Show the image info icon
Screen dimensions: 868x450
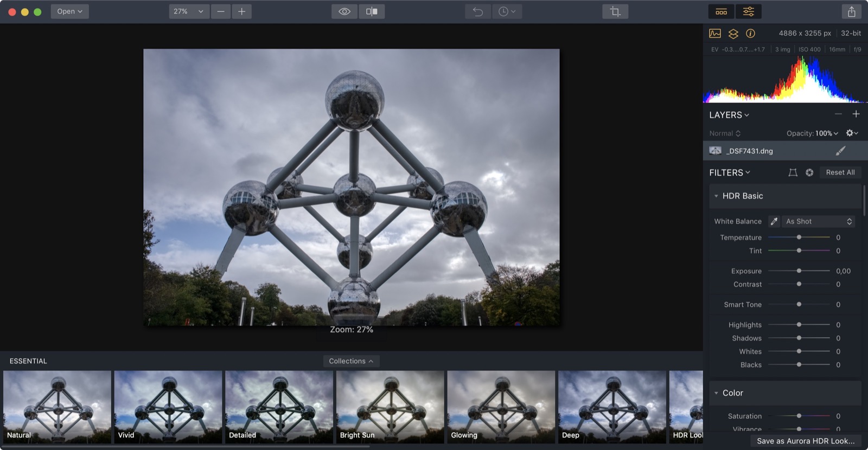(750, 34)
